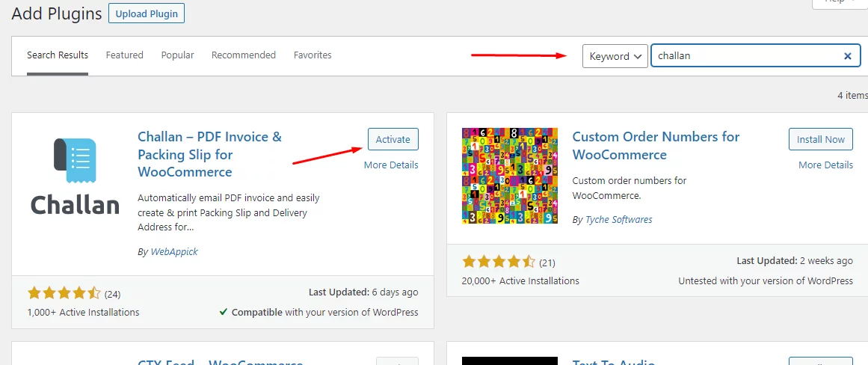Open More Details for Challan plugin
Image resolution: width=868 pixels, height=365 pixels.
pos(391,165)
